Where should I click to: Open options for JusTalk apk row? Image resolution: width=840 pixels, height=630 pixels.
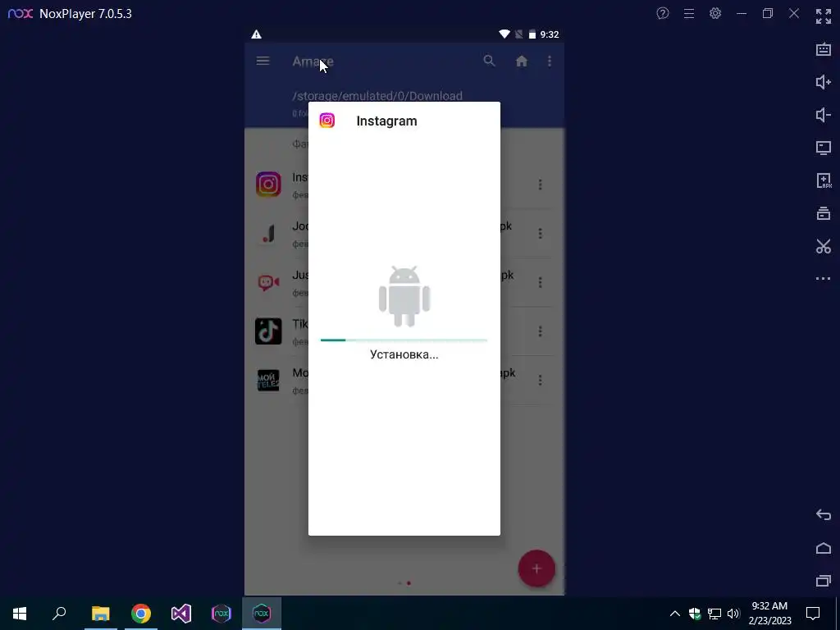click(x=540, y=282)
